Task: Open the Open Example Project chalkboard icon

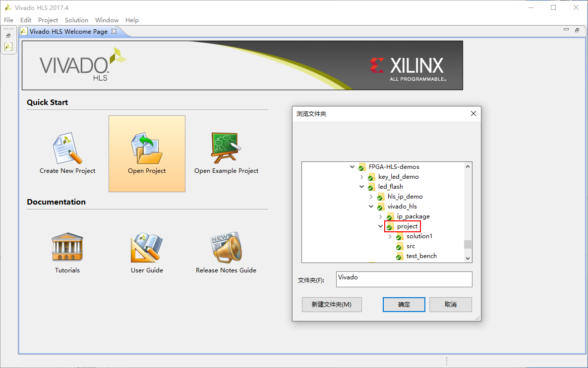Action: click(226, 148)
